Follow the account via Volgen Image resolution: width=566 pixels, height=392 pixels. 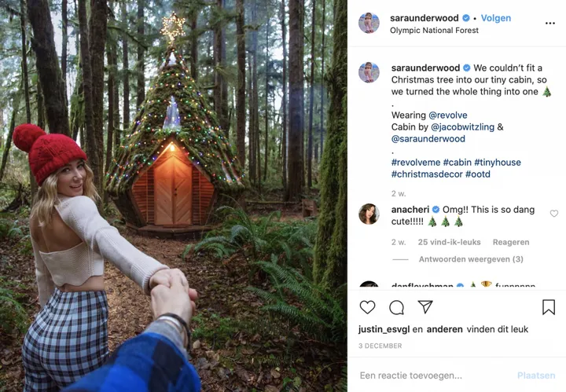click(x=495, y=17)
